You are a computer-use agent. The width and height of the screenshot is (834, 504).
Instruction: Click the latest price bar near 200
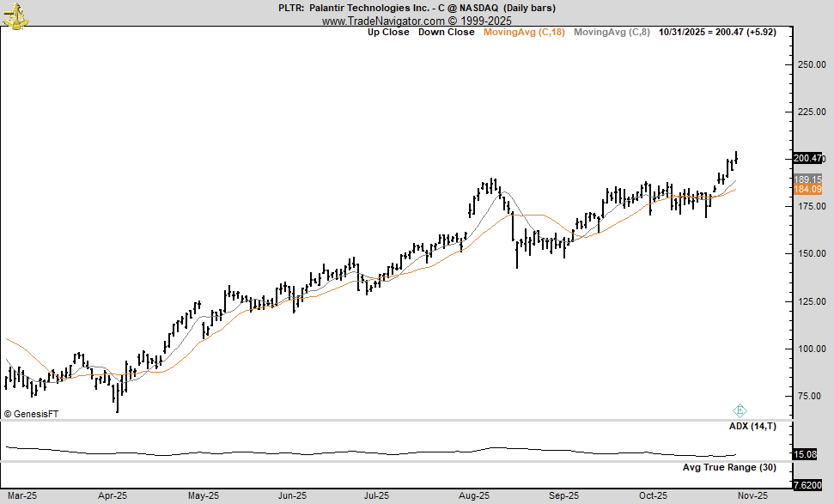tap(736, 157)
